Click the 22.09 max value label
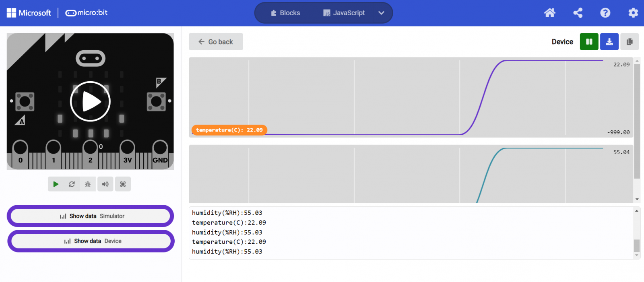This screenshot has width=644, height=282. (621, 65)
